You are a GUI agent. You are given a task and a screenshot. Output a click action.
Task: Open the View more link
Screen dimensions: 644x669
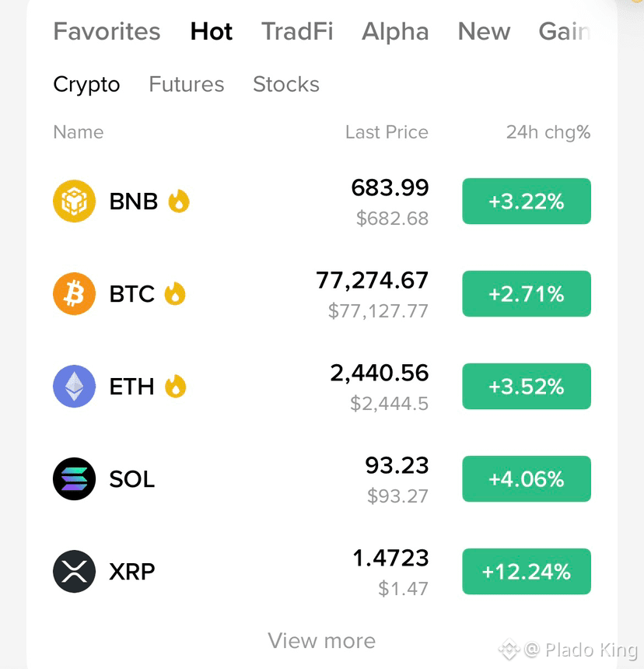321,641
